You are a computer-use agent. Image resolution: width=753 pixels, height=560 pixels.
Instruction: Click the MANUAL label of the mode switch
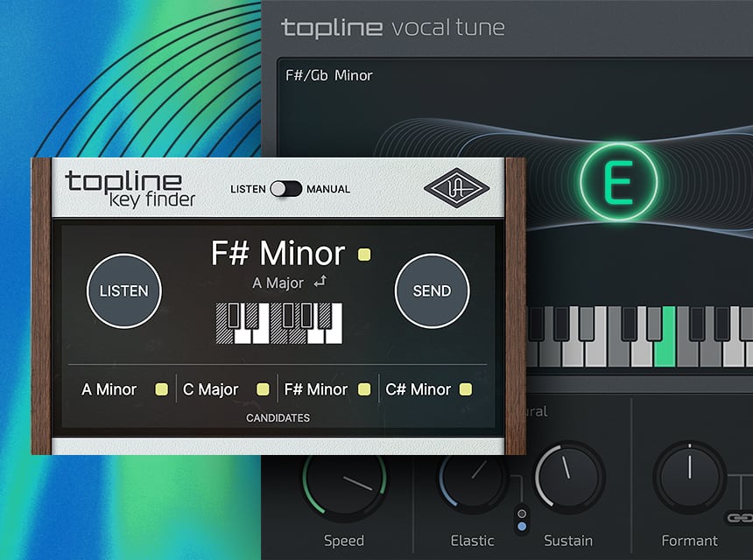[328, 189]
